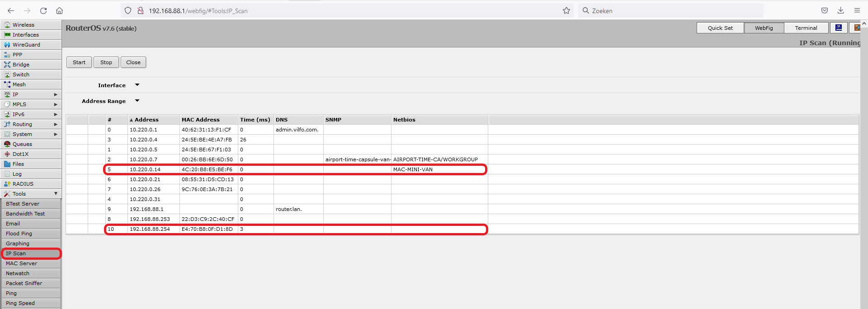Select BTest Server under Tools
This screenshot has width=868, height=309.
pyautogui.click(x=31, y=204)
